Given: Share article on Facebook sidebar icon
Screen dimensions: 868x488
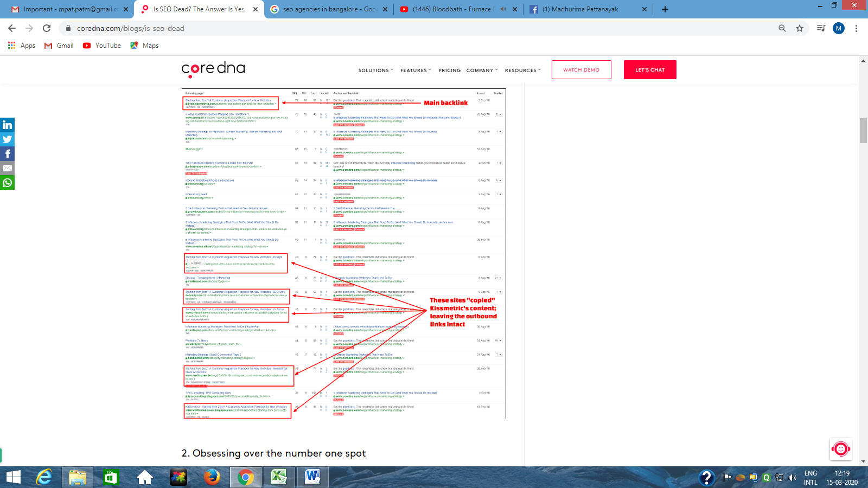Looking at the screenshot, I should 7,154.
